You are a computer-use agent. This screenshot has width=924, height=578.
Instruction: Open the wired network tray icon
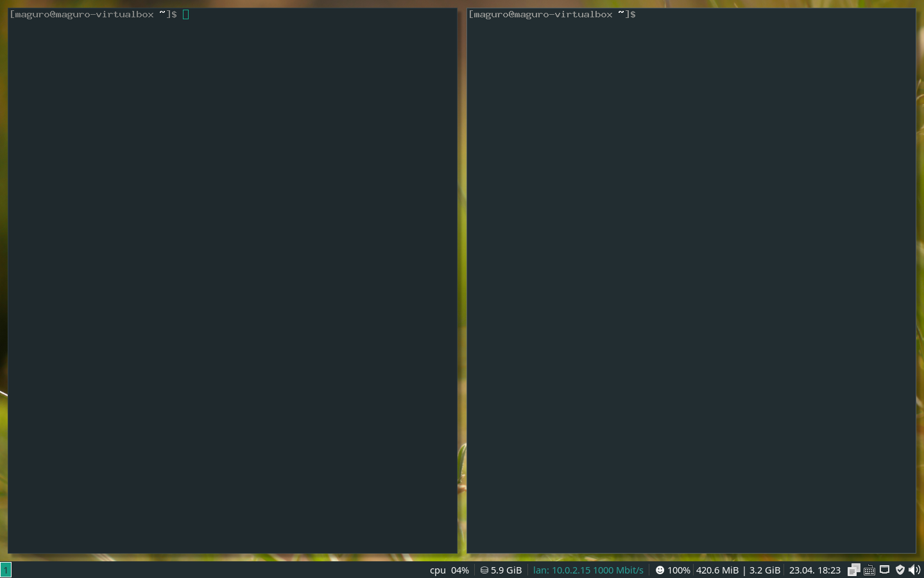tap(885, 570)
